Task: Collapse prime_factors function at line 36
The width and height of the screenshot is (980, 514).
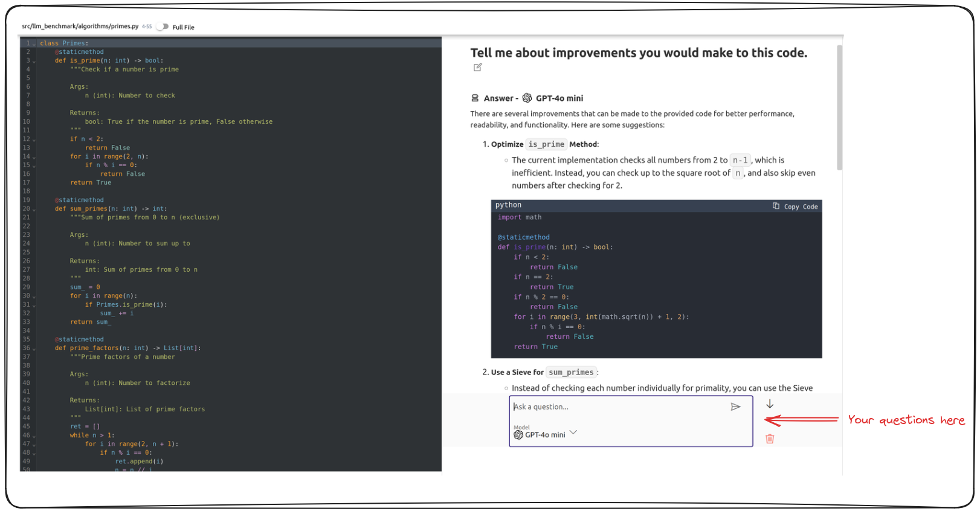Action: (34, 349)
